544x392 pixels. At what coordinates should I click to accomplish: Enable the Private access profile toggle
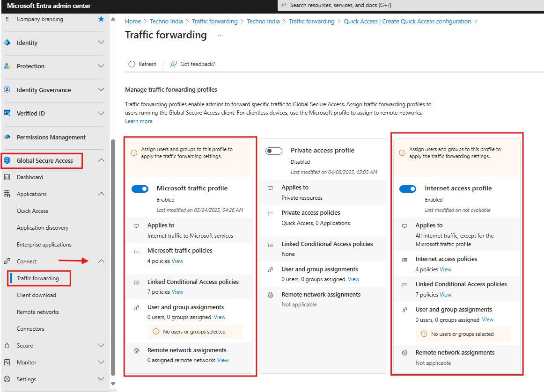[x=274, y=151]
